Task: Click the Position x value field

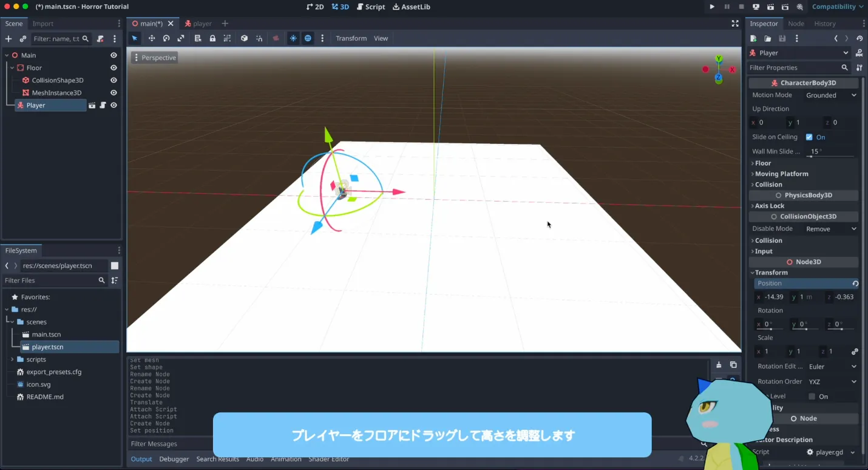Action: pyautogui.click(x=774, y=297)
